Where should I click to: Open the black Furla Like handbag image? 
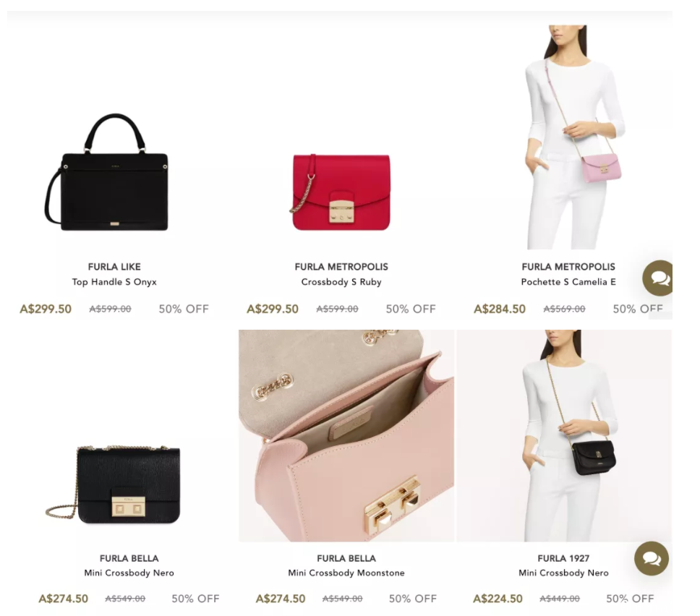point(108,173)
